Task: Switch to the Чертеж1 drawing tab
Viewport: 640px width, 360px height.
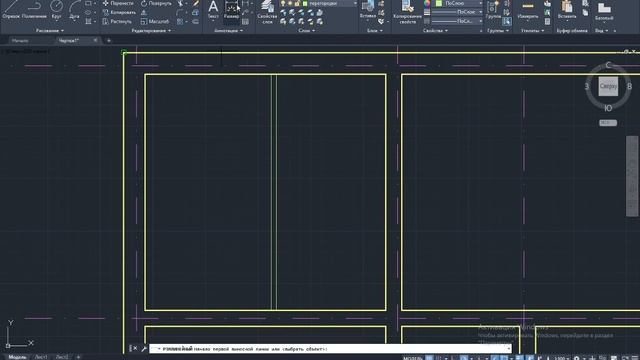Action: click(69, 40)
